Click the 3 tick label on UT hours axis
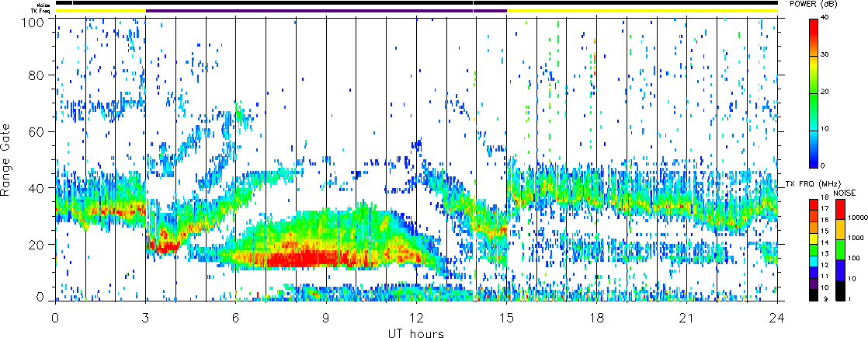 [x=146, y=318]
